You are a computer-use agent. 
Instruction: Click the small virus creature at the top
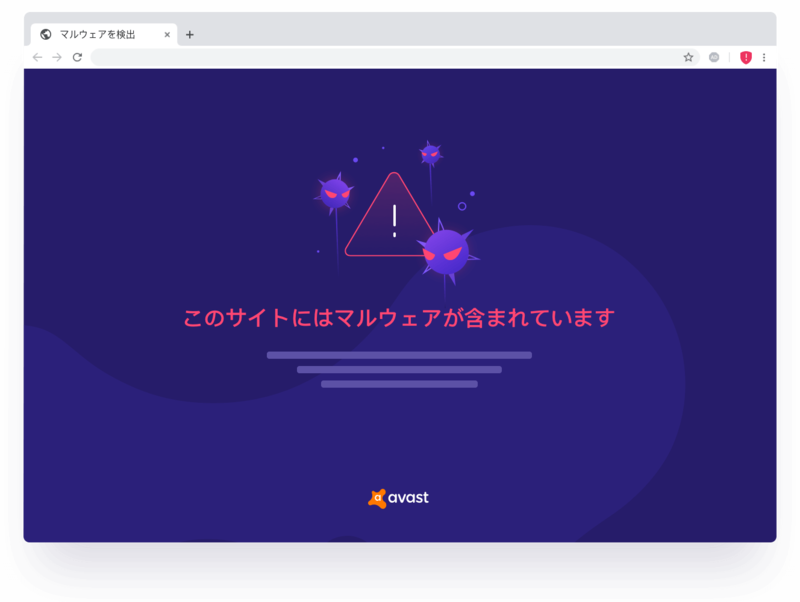click(x=430, y=153)
